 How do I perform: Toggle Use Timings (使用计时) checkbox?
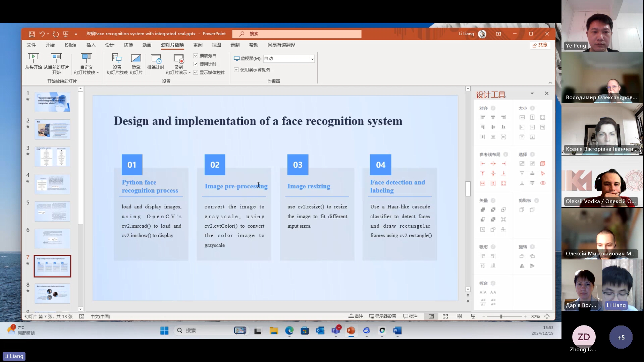(196, 64)
